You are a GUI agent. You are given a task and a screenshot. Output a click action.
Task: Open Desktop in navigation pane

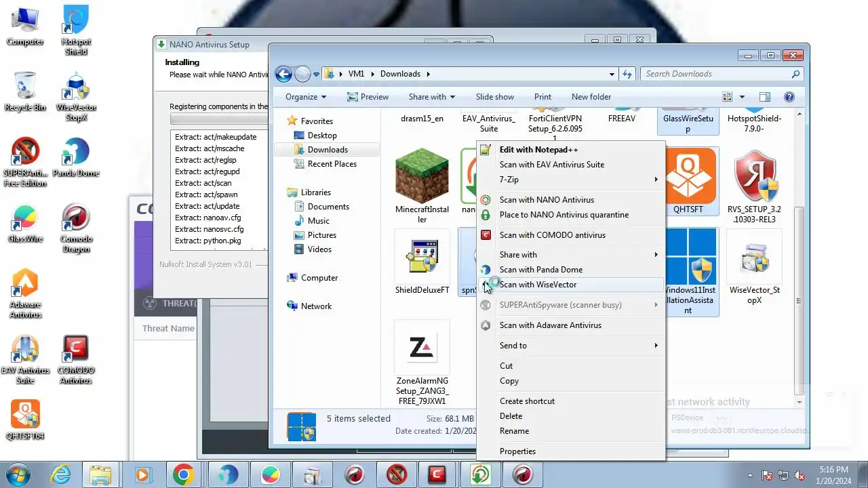322,136
